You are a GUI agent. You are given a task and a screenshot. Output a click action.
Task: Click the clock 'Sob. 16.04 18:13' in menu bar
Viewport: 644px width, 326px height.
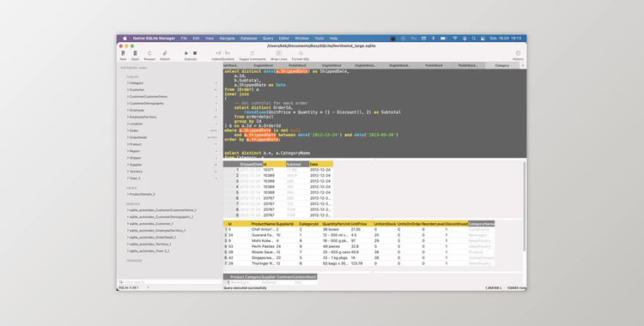coord(505,39)
